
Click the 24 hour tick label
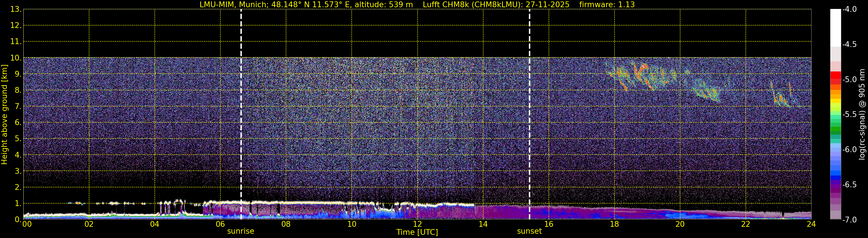click(x=811, y=224)
